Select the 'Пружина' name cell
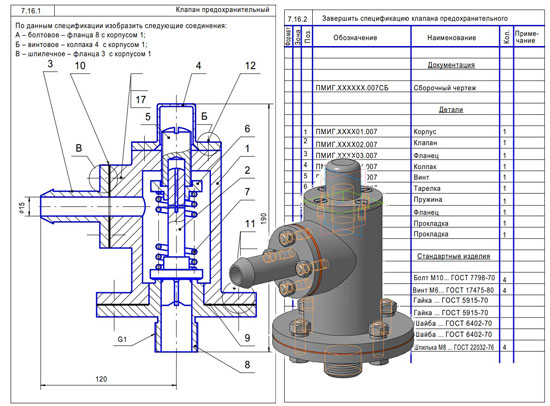 coord(428,199)
